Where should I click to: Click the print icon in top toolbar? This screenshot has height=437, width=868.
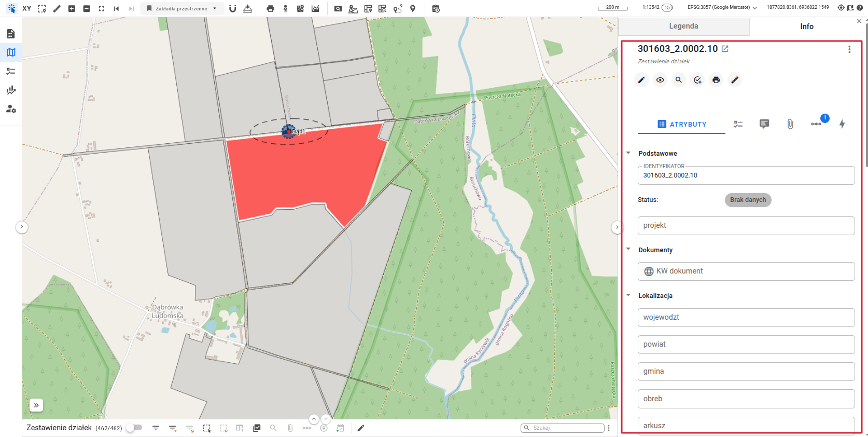270,8
